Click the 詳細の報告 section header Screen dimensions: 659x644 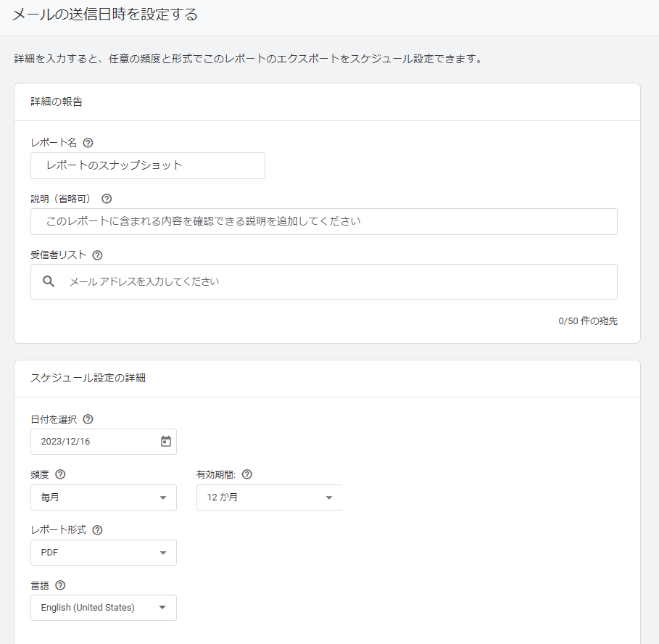pos(57,102)
